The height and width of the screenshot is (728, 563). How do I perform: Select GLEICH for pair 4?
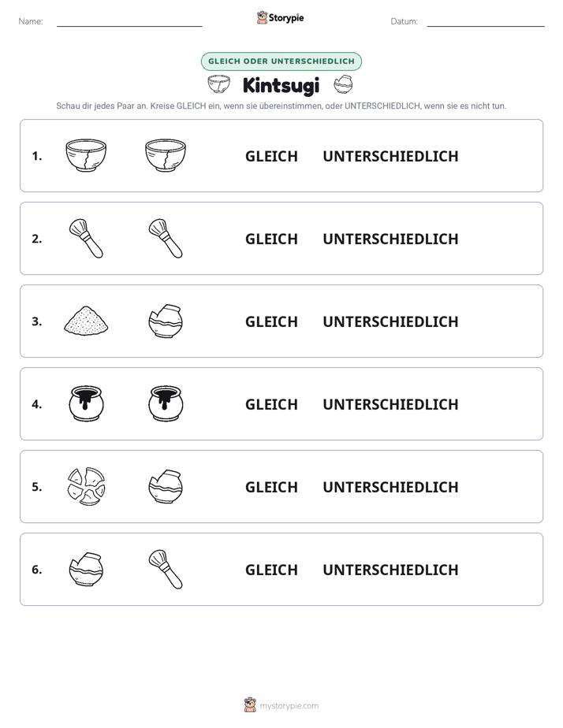[271, 404]
